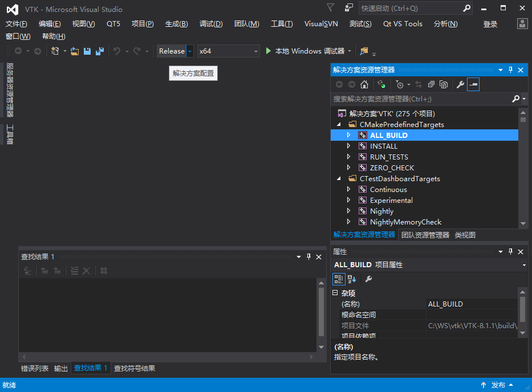The height and width of the screenshot is (392, 532).
Task: Click the feedback icon in the title bar
Action: tap(349, 8)
